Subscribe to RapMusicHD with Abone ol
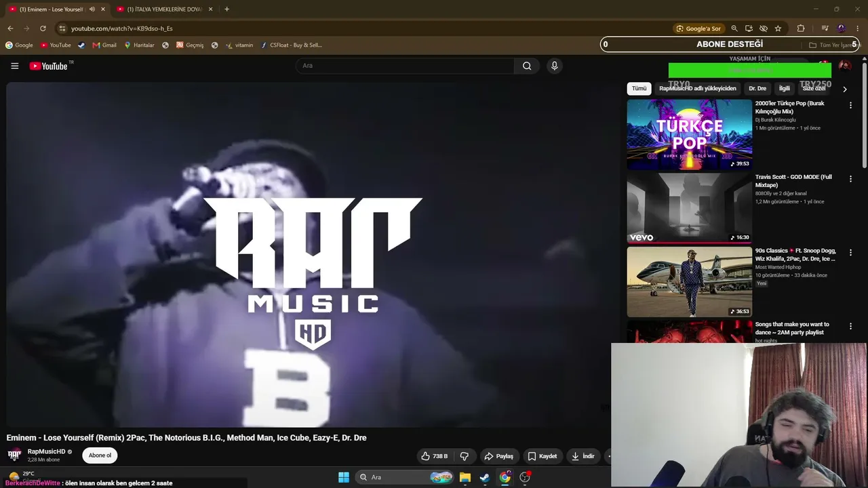The width and height of the screenshot is (868, 488). pyautogui.click(x=100, y=455)
